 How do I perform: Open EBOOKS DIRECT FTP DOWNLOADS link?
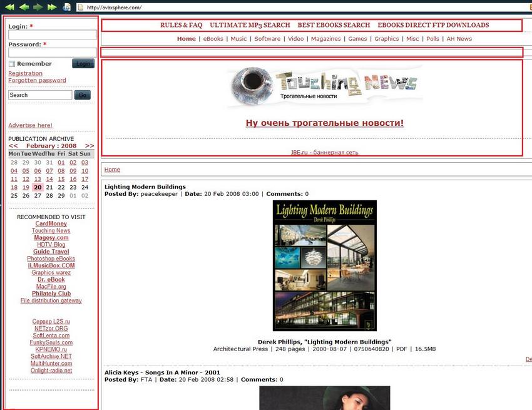pyautogui.click(x=433, y=25)
